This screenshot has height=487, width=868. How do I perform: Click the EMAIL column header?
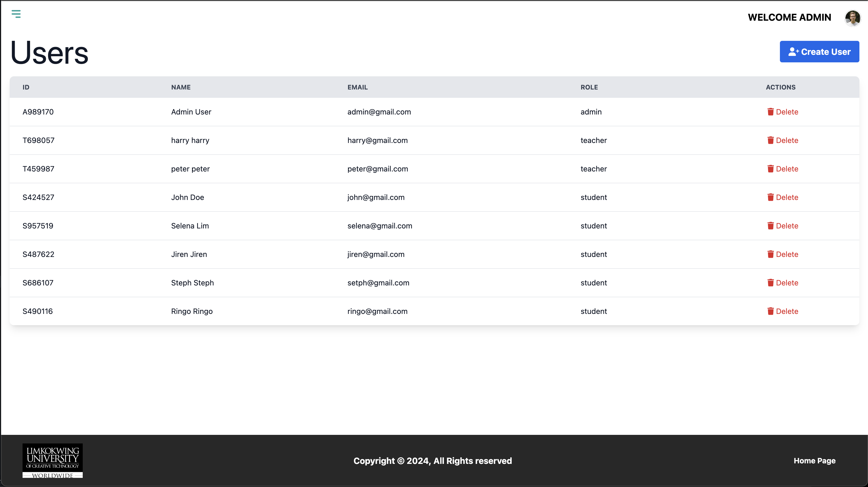tap(357, 87)
